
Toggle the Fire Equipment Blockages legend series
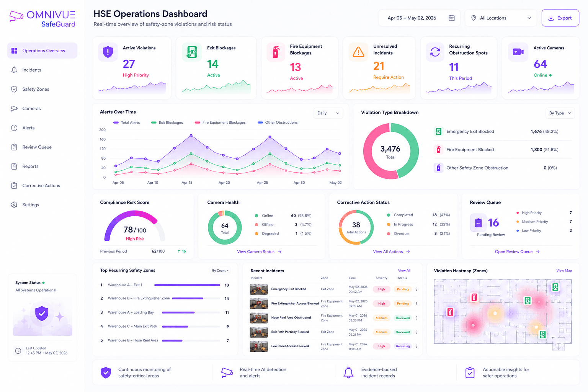pos(220,122)
